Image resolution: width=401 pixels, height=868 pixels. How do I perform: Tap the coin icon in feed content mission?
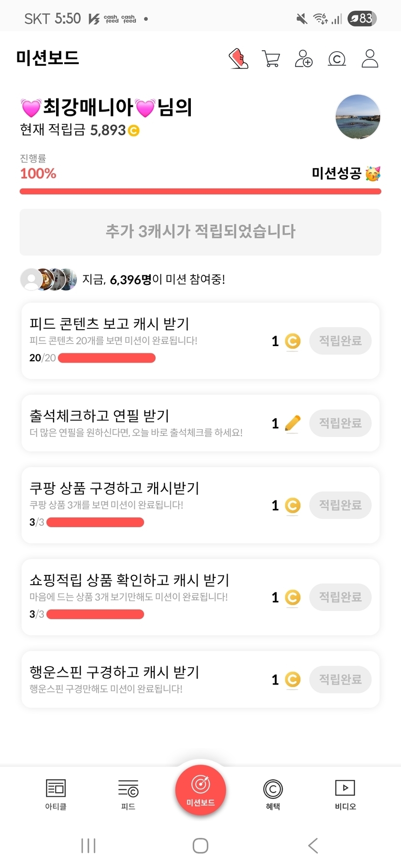292,341
